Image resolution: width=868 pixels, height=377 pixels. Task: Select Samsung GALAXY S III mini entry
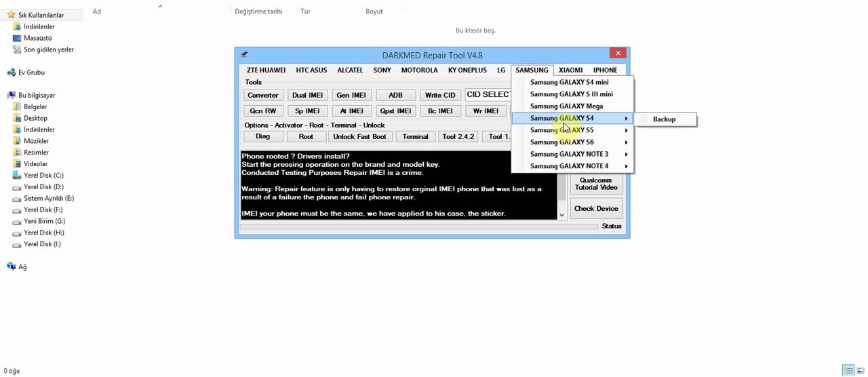click(x=572, y=94)
